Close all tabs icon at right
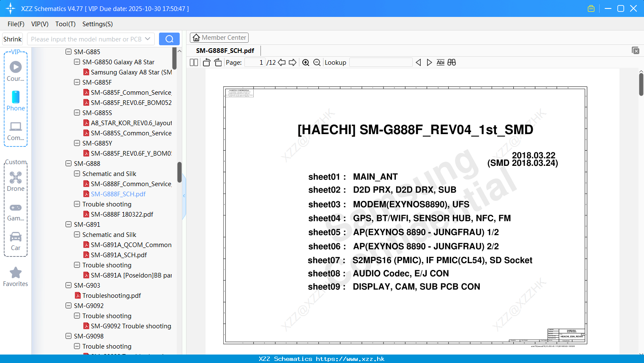This screenshot has width=644, height=363. tap(636, 50)
